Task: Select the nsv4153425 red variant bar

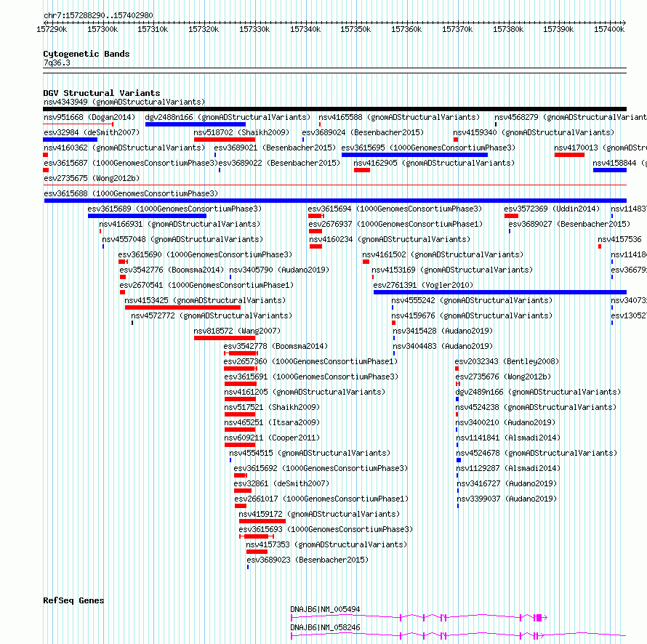Action: click(x=182, y=307)
